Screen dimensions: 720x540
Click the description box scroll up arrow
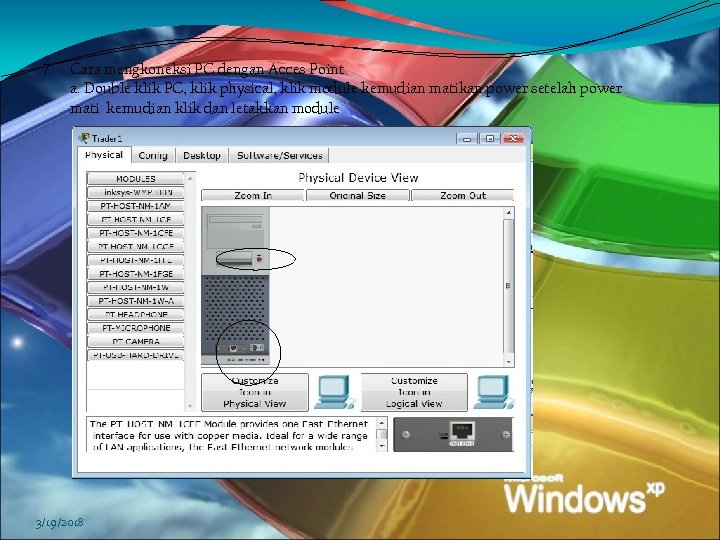tap(382, 422)
